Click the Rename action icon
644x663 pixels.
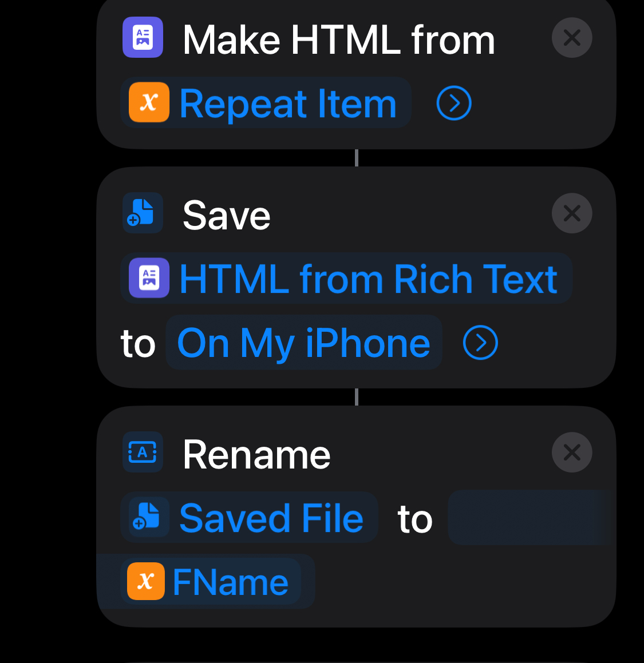click(x=143, y=452)
